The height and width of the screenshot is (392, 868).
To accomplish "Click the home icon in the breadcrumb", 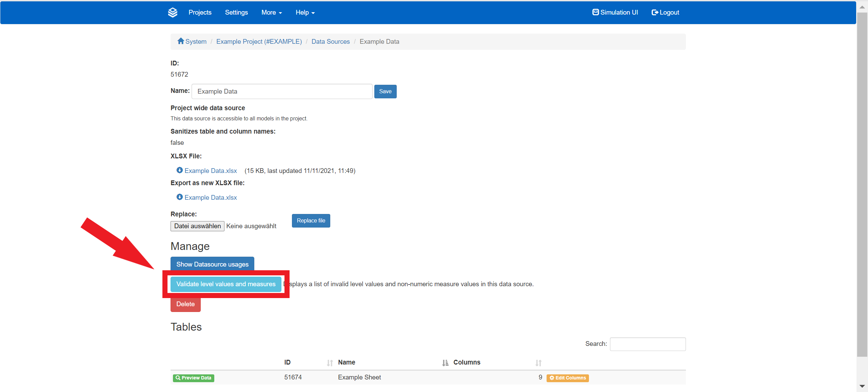I will (181, 41).
